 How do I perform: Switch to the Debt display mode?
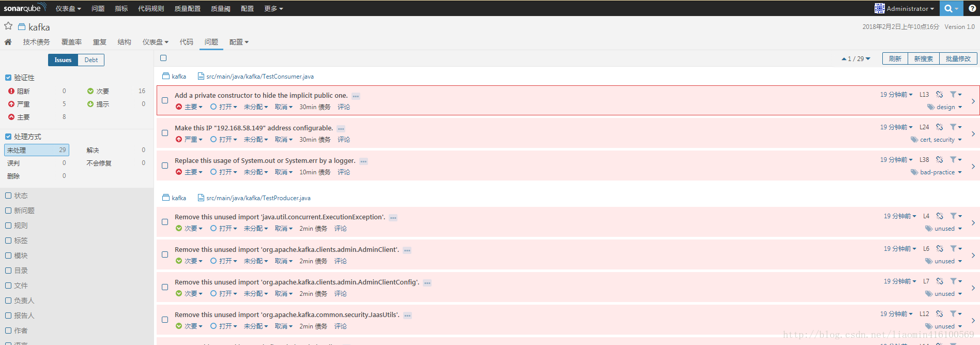pos(91,60)
